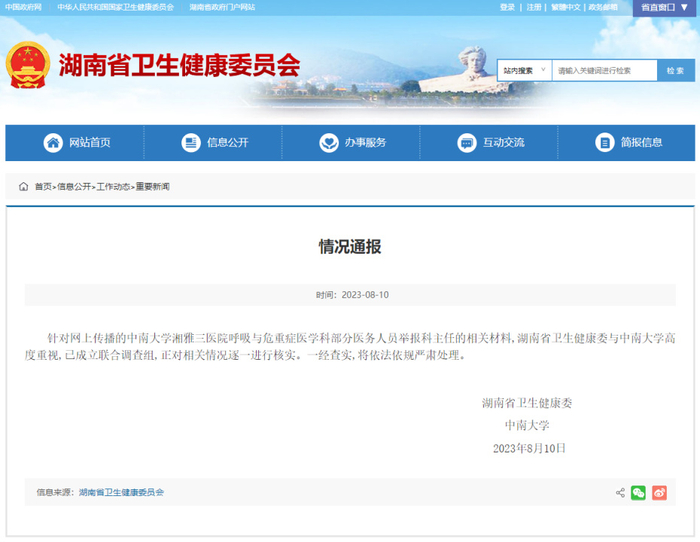Click the 登录 login link
This screenshot has width=700, height=542.
coord(507,7)
